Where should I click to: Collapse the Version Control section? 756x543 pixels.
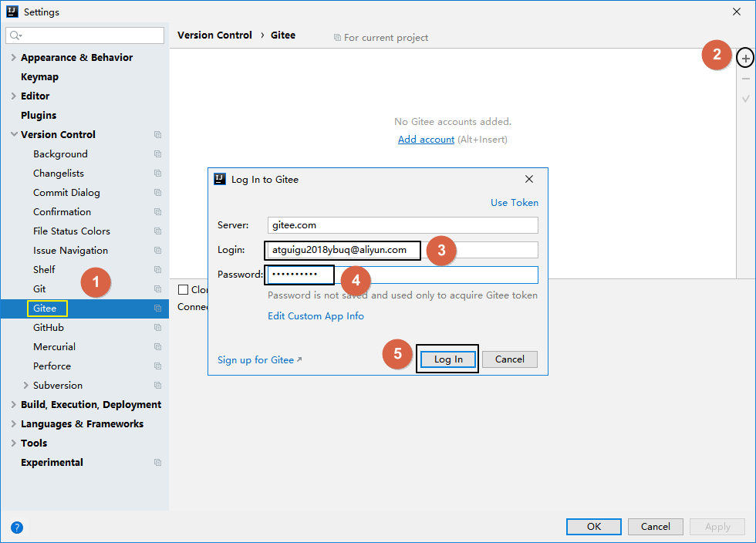(13, 135)
